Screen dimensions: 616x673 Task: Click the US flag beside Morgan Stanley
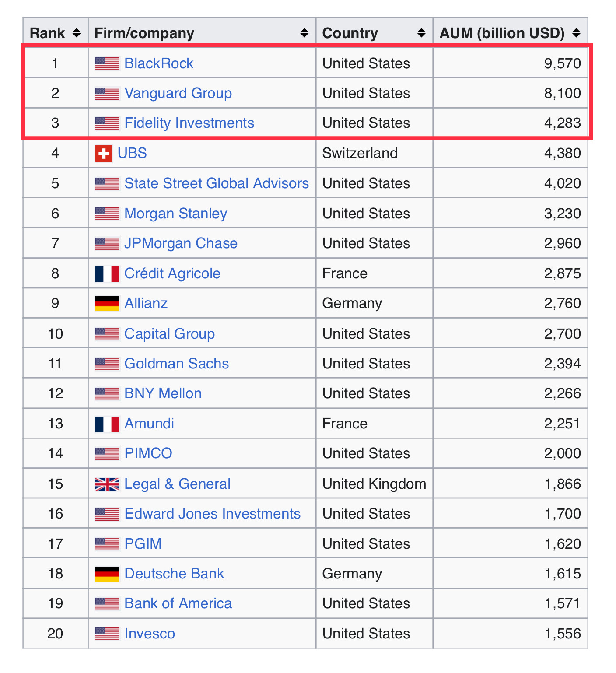tap(107, 214)
